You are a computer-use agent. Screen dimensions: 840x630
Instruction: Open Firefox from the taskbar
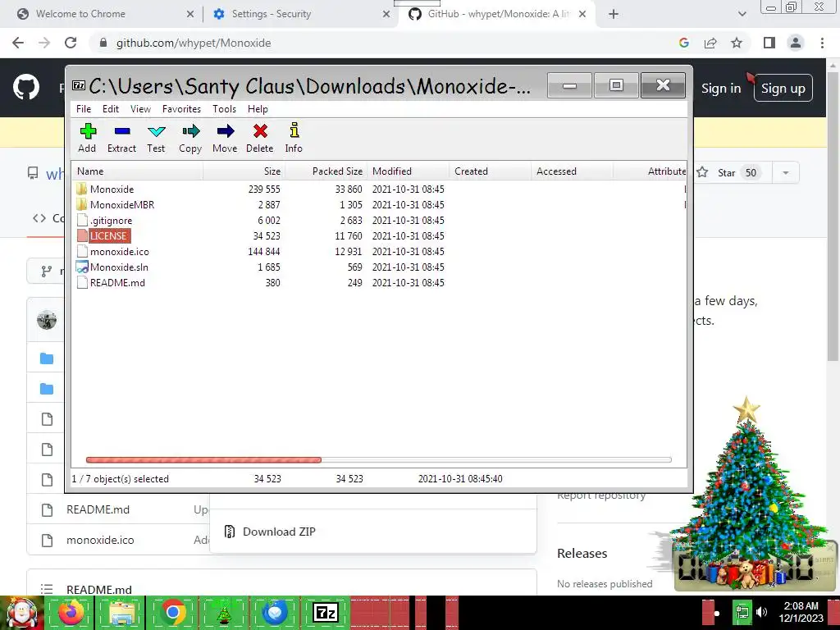pos(71,613)
